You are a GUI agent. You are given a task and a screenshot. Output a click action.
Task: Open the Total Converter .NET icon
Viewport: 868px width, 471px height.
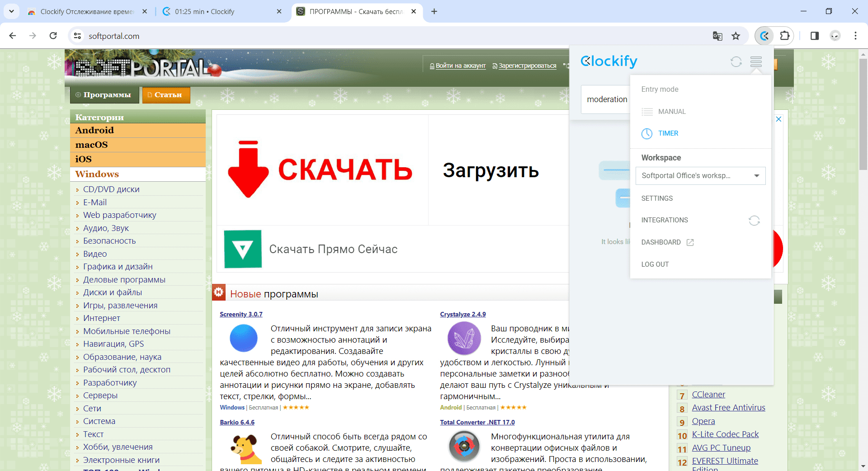pos(464,447)
